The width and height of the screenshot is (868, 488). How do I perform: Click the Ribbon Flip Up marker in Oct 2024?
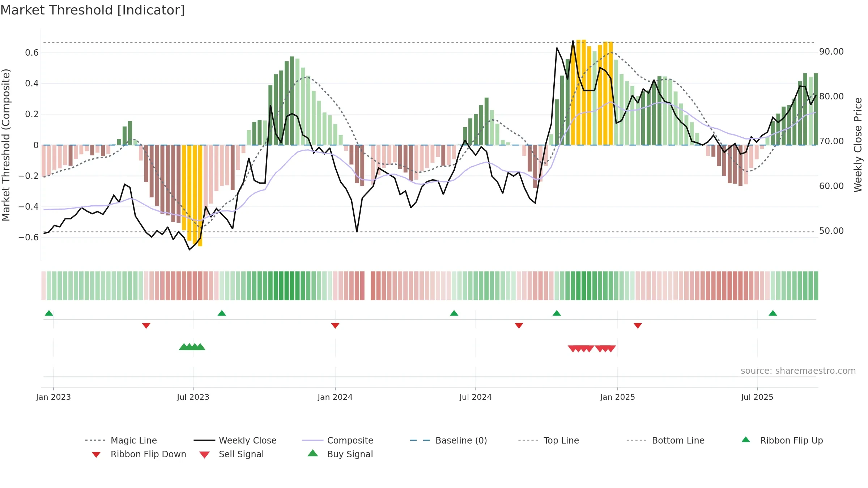click(557, 313)
